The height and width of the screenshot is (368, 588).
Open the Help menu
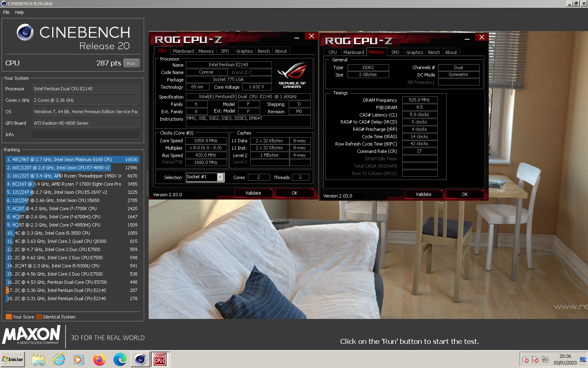click(x=19, y=12)
